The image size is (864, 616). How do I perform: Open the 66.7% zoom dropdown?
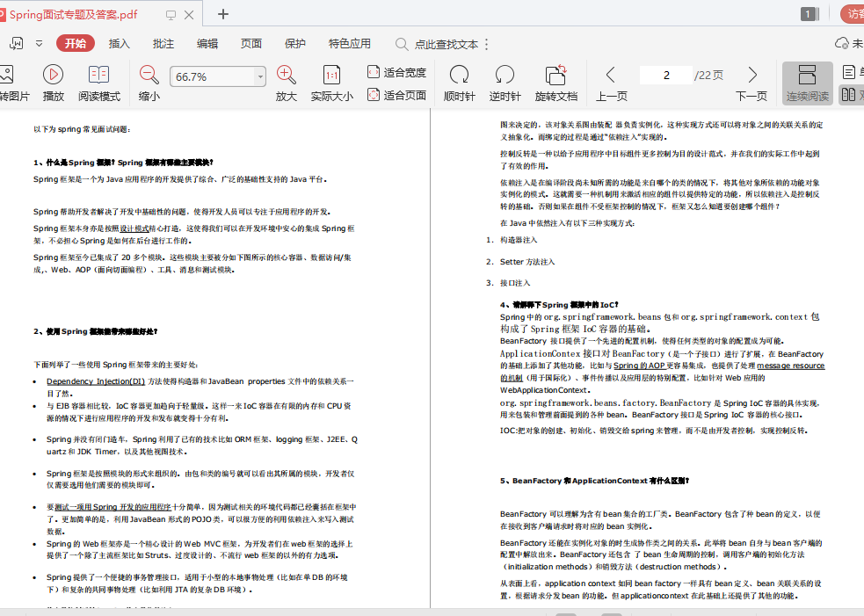click(x=260, y=76)
